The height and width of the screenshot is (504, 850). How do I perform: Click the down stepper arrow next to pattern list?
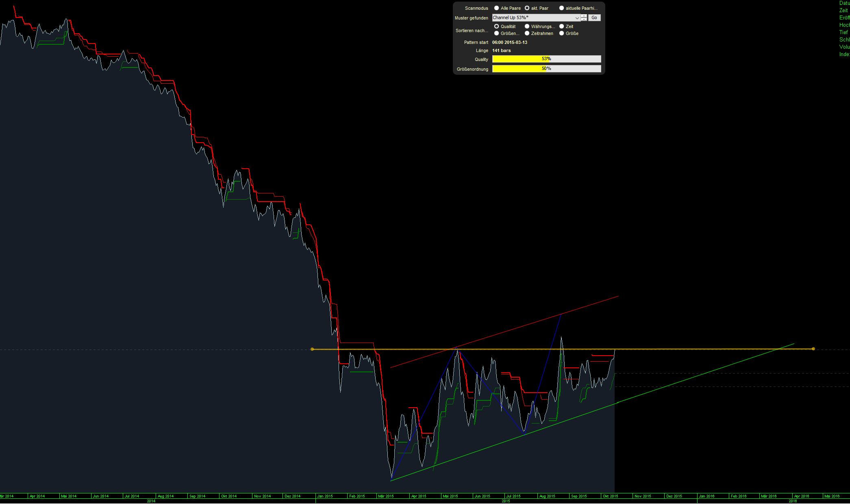(584, 20)
